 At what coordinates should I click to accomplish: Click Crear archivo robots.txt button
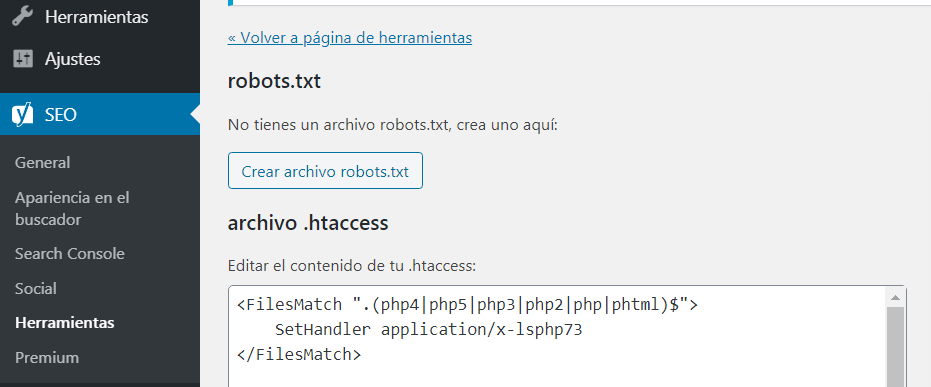325,171
